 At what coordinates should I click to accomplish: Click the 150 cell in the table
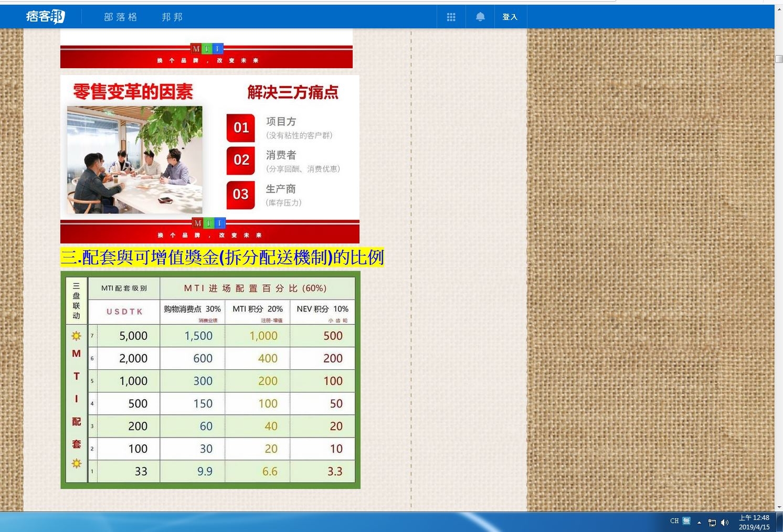pyautogui.click(x=192, y=403)
